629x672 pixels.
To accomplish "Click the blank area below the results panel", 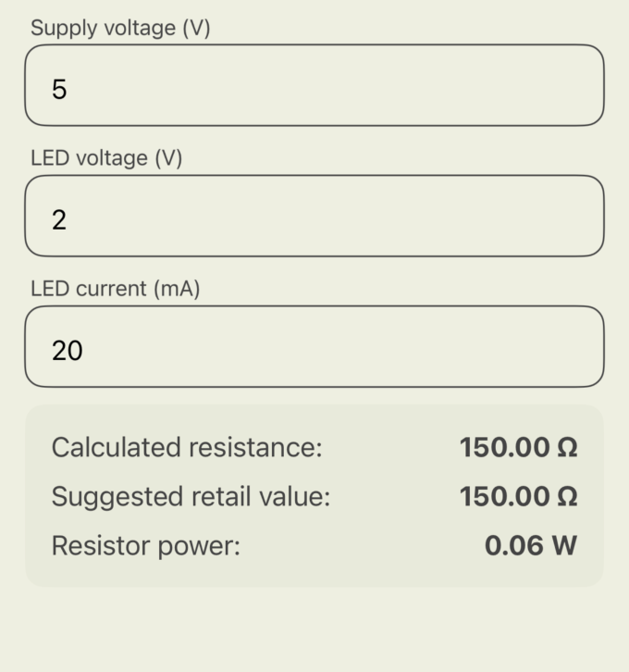I will [x=314, y=631].
